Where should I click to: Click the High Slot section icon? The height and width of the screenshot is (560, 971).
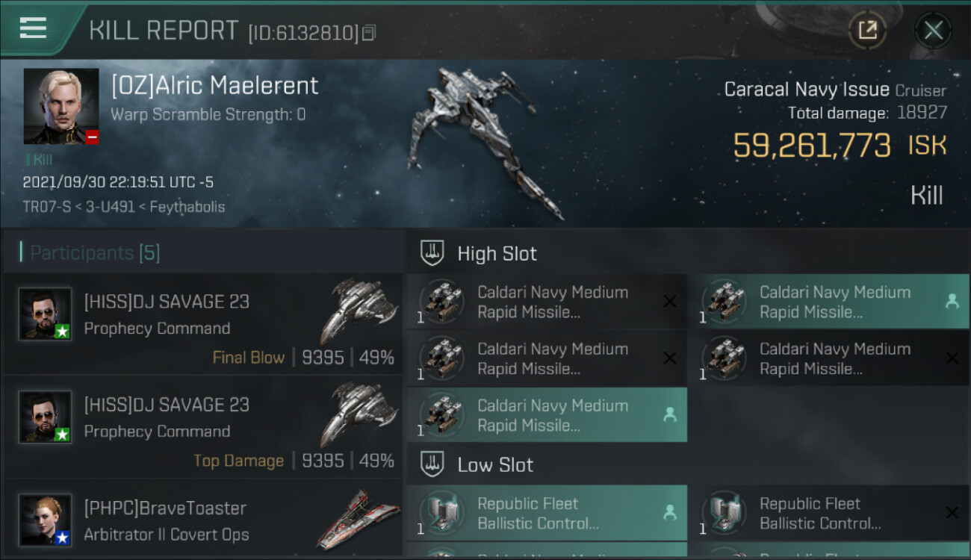coord(432,253)
